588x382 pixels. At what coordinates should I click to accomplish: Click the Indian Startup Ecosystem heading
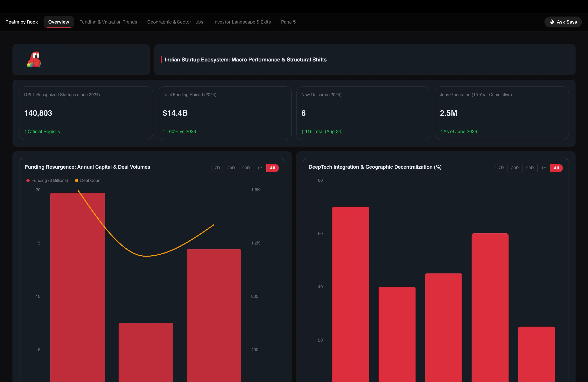coord(246,60)
